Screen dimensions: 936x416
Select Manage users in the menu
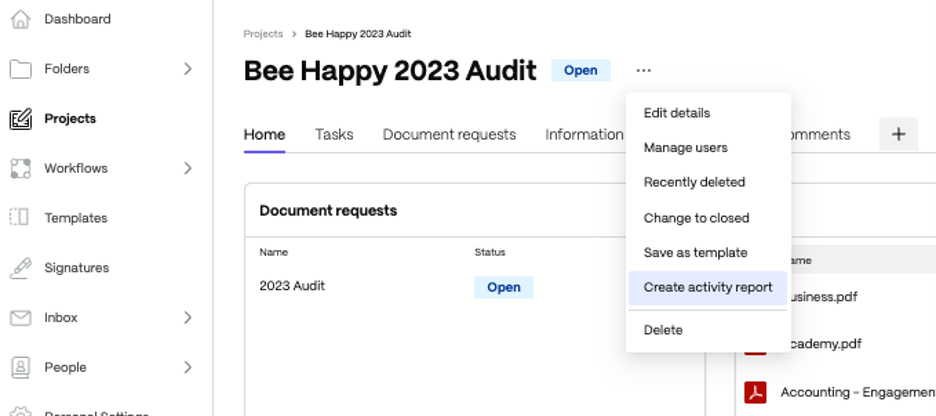pos(708,147)
